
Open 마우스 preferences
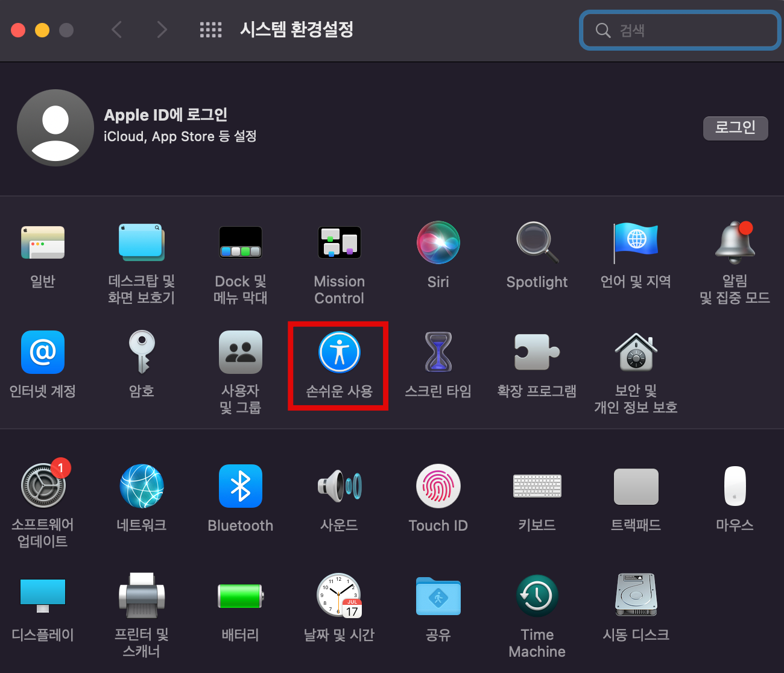(735, 486)
